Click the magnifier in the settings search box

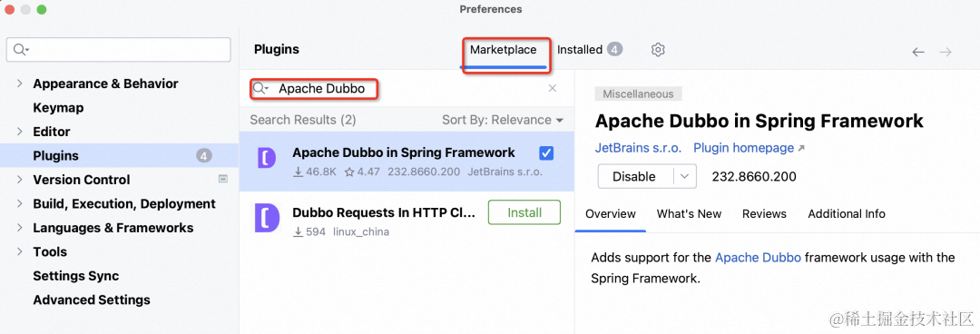21,50
